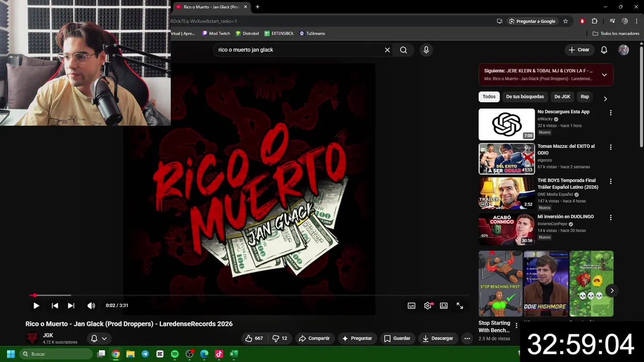Show more filter chips with right arrow

pyautogui.click(x=605, y=99)
